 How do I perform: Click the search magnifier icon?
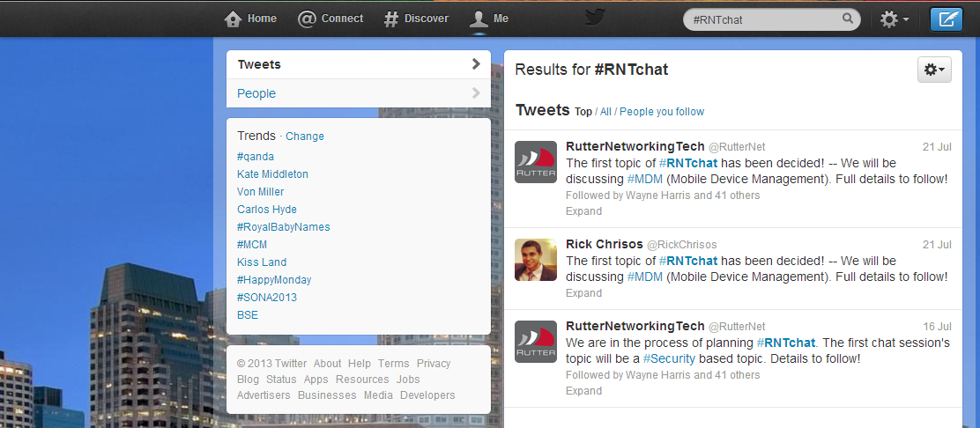pyautogui.click(x=848, y=18)
